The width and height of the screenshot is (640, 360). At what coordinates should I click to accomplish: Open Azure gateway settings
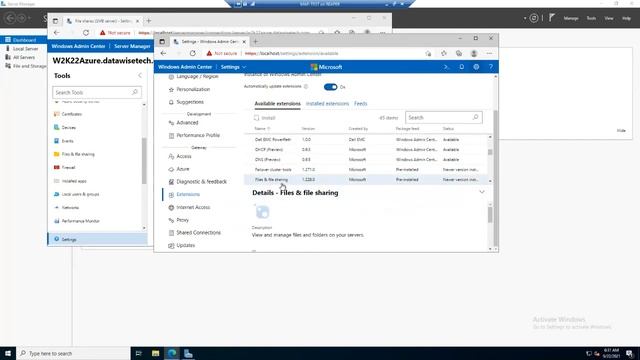(182, 169)
